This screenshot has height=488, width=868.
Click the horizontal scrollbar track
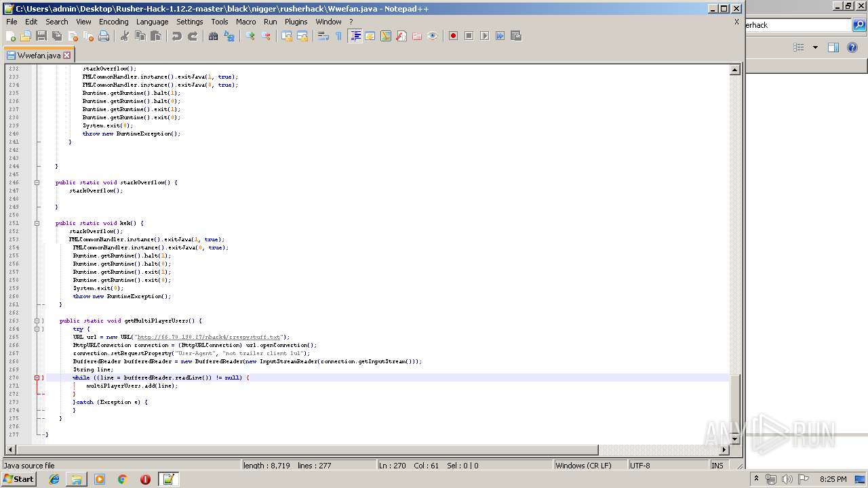tap(659, 450)
